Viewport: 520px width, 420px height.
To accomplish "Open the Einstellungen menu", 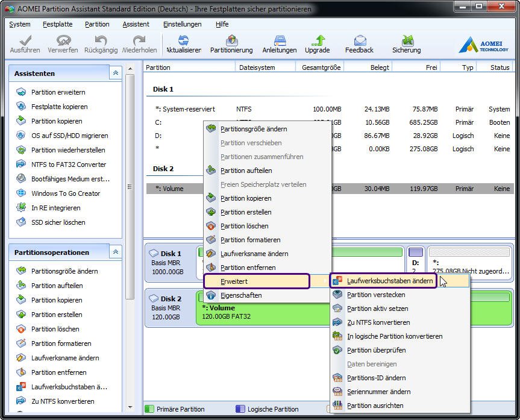I will point(183,24).
